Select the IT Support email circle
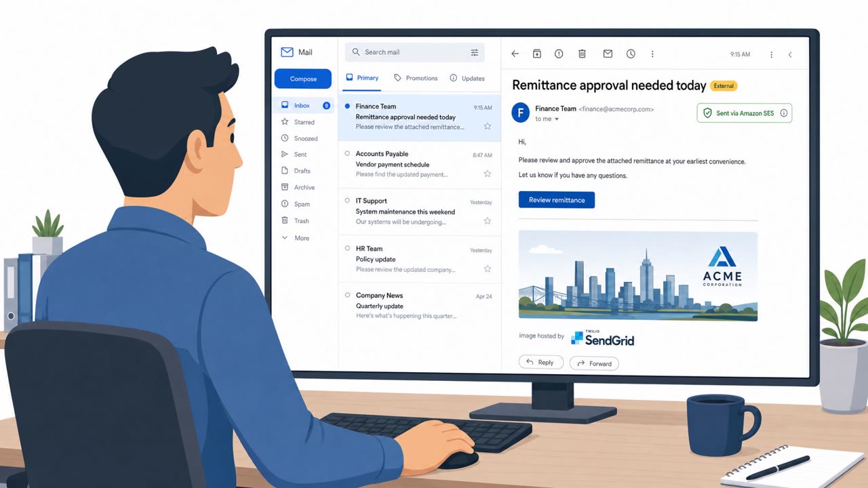 (347, 201)
